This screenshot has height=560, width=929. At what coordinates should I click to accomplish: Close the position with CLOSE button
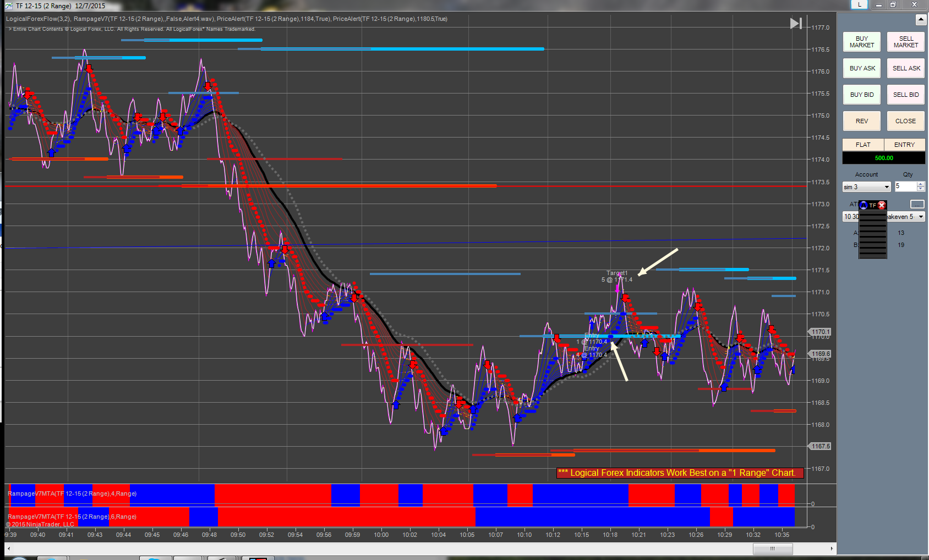[906, 121]
